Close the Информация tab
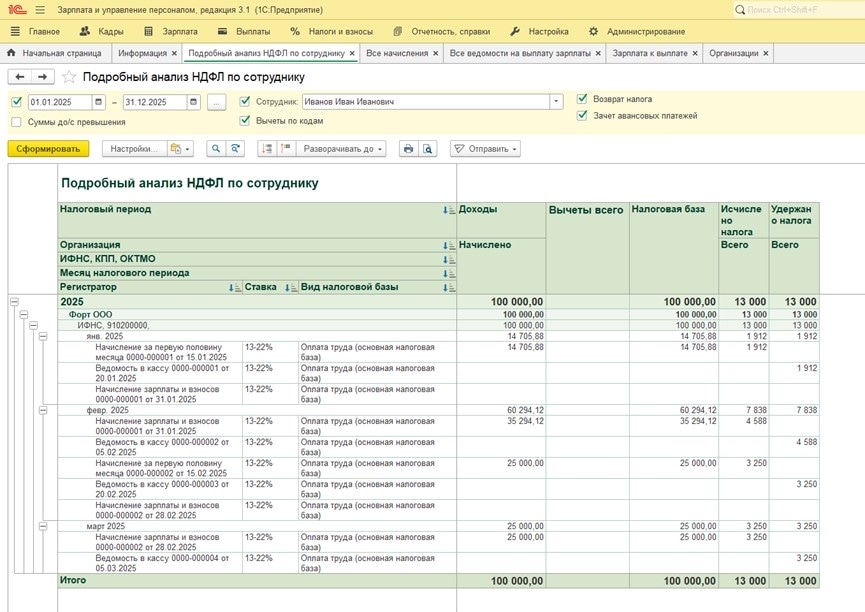The image size is (865, 612). click(x=174, y=53)
